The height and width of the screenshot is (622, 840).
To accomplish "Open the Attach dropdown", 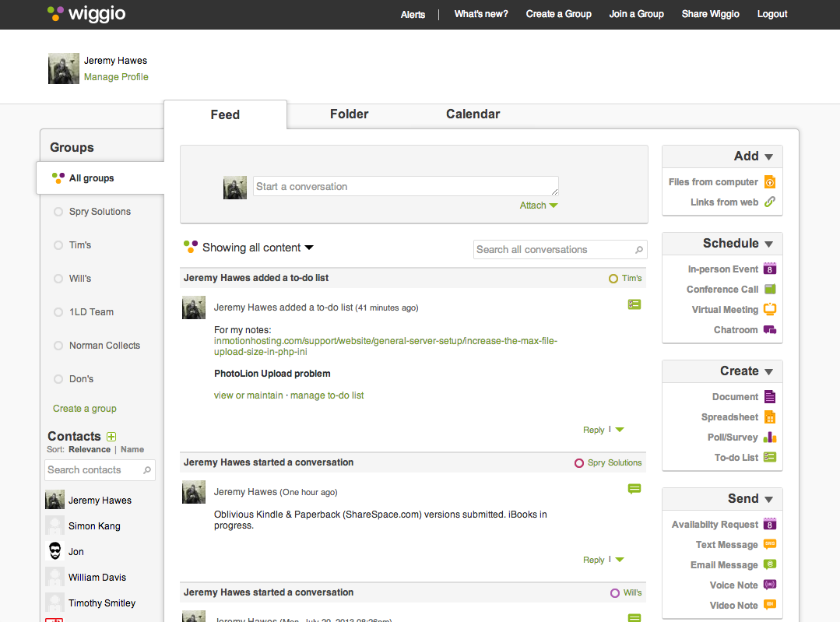I will pyautogui.click(x=539, y=206).
